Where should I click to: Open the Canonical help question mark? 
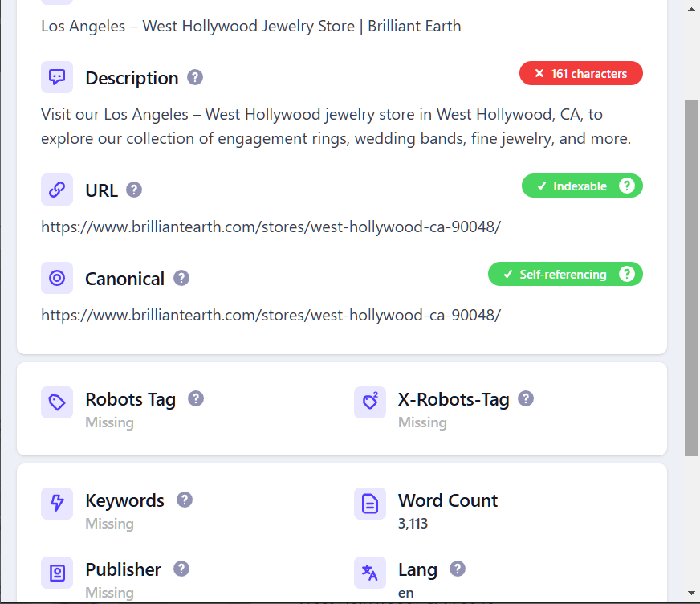181,278
